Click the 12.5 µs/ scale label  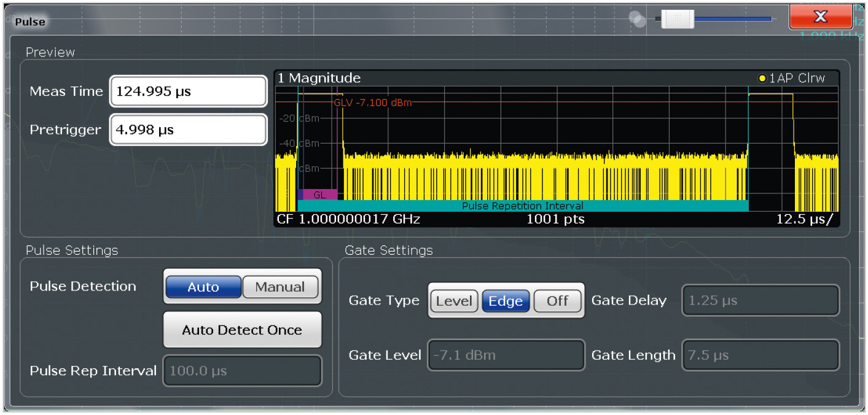[x=805, y=219]
